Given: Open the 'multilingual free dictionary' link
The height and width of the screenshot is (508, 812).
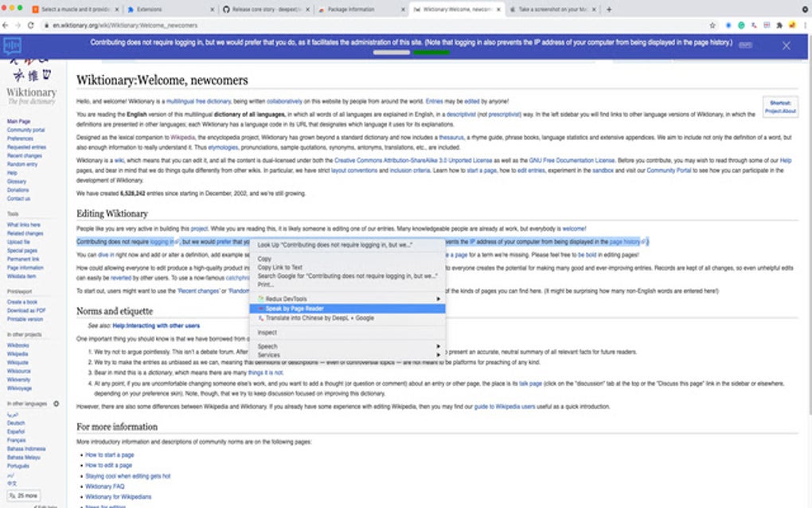Looking at the screenshot, I should tap(198, 101).
